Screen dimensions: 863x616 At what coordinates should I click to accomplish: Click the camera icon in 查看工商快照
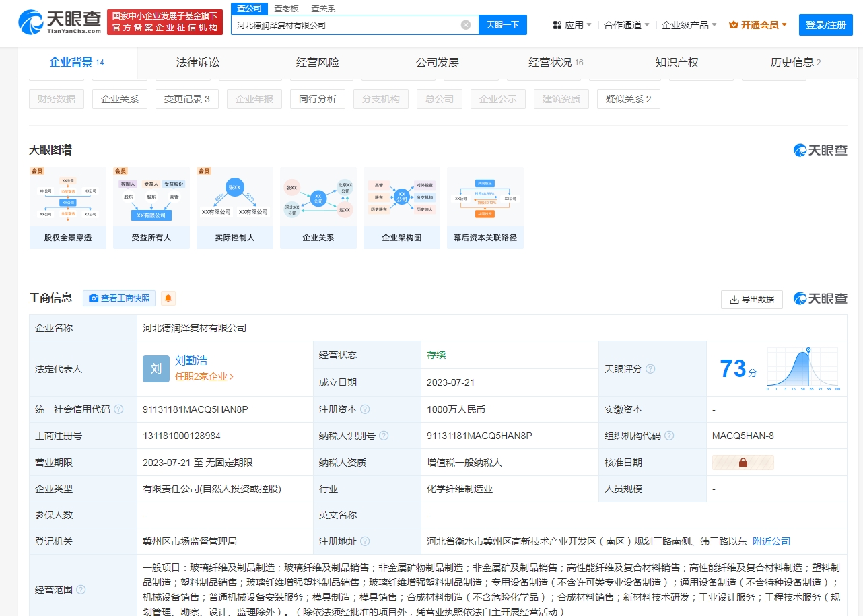[94, 298]
